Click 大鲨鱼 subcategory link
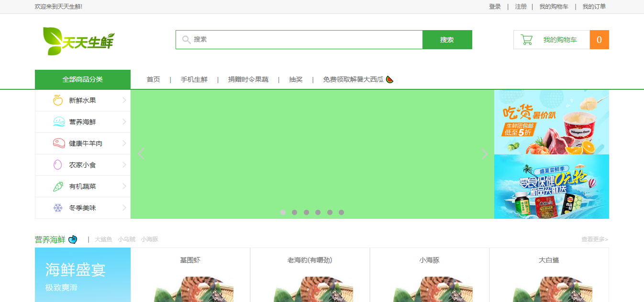This screenshot has height=302, width=644. [x=103, y=239]
